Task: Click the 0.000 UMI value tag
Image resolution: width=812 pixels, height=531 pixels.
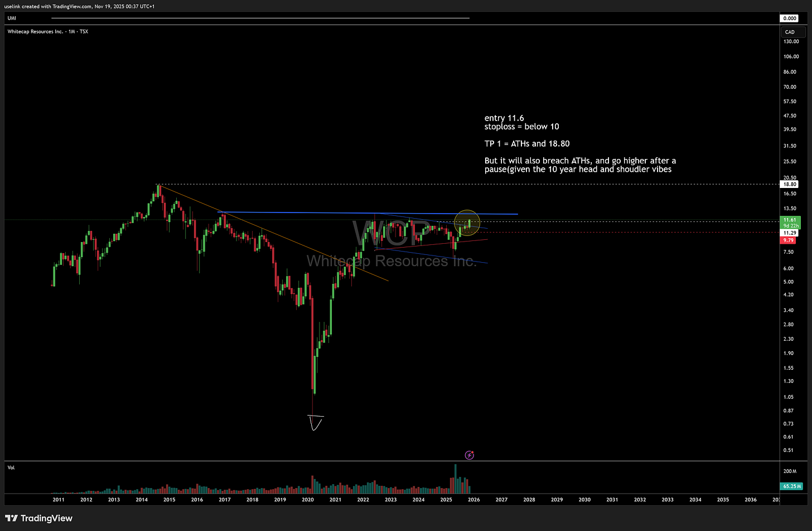Action: 790,18
